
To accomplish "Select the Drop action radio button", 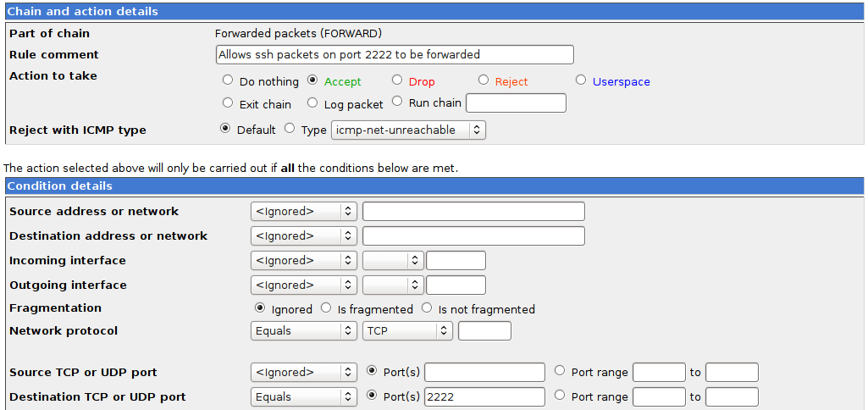I will point(397,80).
